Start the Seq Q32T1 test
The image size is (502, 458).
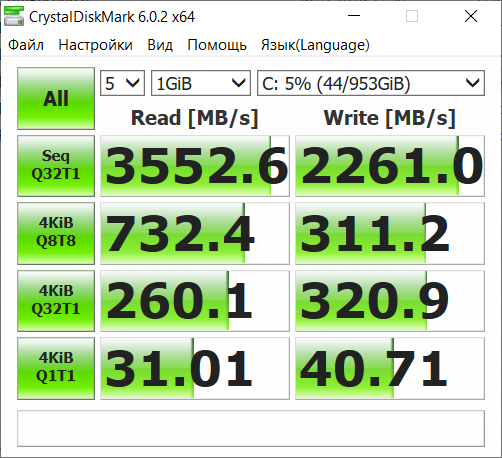coord(56,166)
